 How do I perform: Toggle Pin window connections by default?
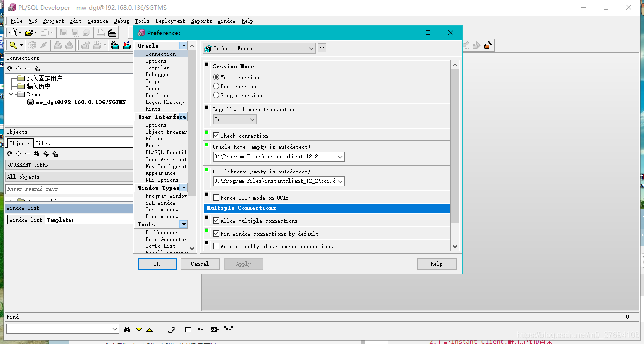point(216,234)
